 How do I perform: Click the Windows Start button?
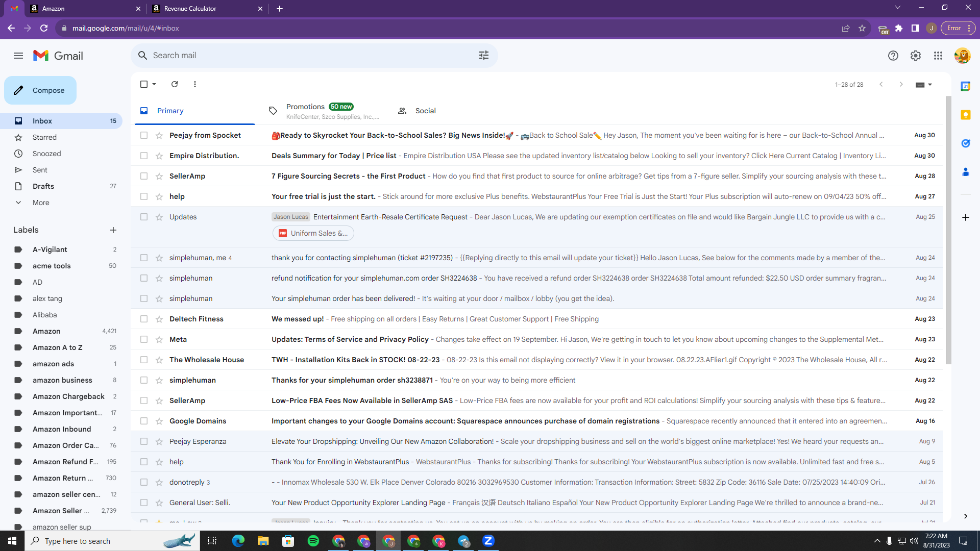[x=12, y=541]
